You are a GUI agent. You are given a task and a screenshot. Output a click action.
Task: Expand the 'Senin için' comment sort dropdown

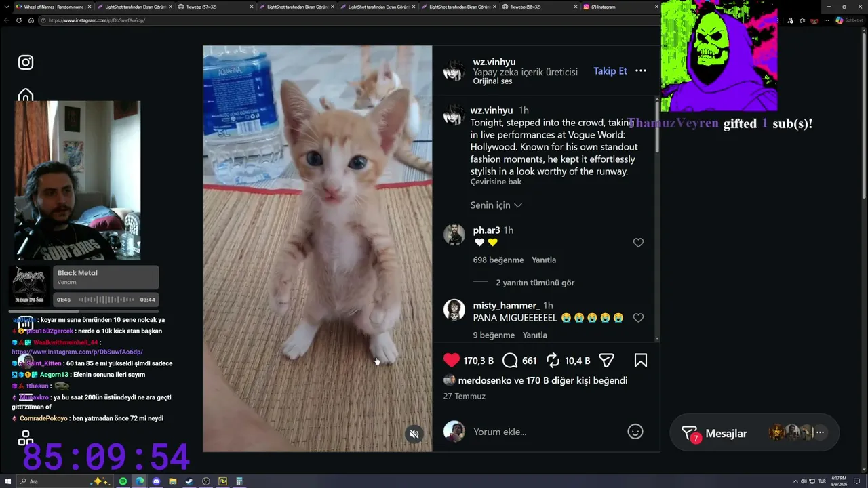coord(496,205)
